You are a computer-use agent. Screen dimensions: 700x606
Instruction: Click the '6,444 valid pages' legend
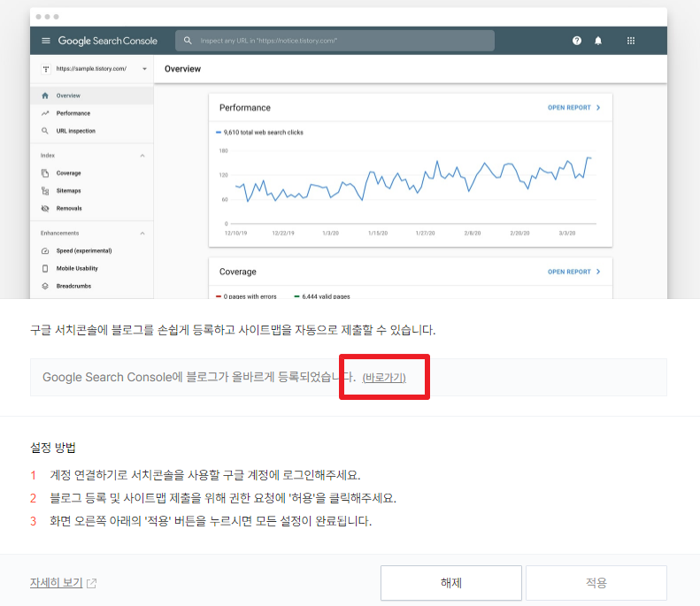[322, 296]
